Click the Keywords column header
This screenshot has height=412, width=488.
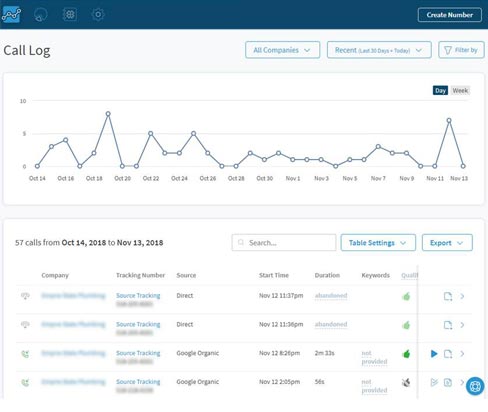375,275
